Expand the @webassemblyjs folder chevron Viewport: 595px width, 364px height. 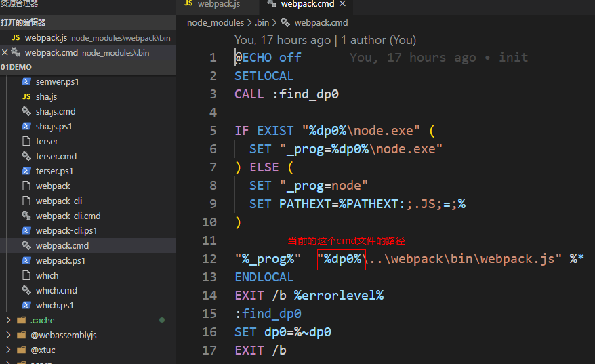click(x=8, y=335)
